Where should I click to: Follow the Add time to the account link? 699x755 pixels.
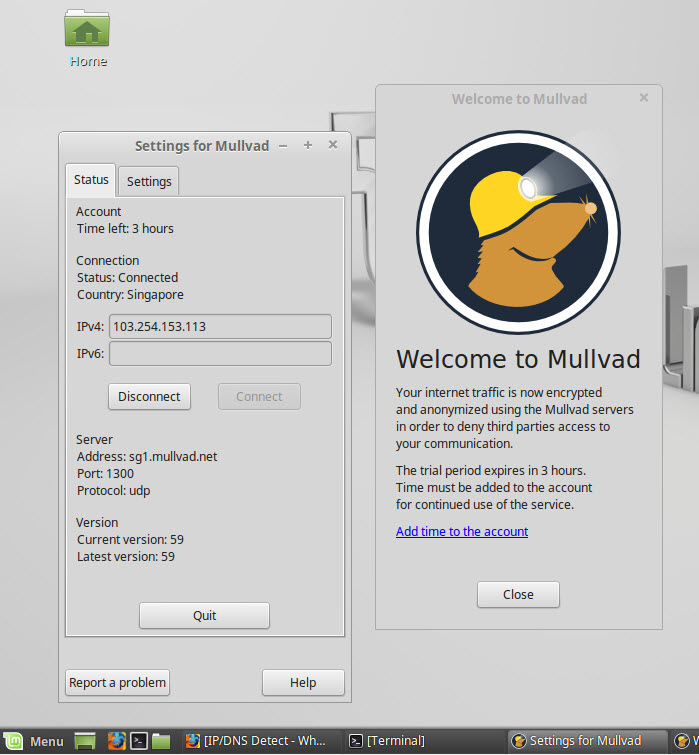tap(462, 531)
